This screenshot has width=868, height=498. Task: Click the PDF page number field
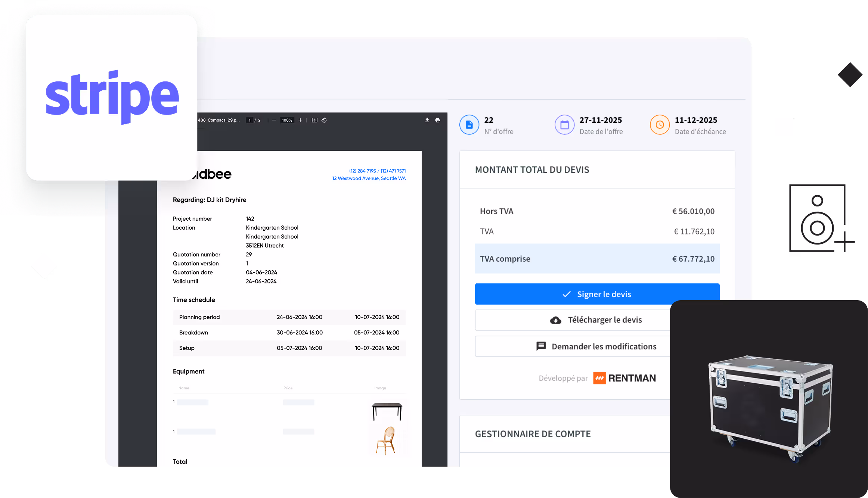(x=249, y=120)
